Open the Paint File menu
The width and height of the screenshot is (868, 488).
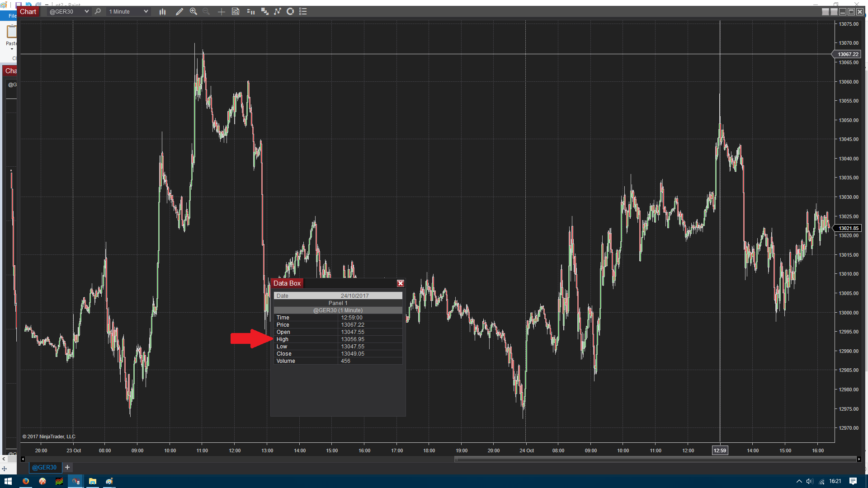point(12,16)
